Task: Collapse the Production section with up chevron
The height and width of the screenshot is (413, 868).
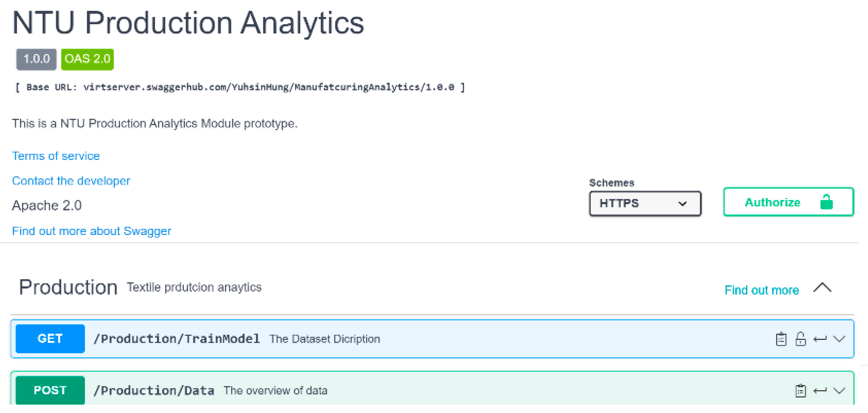Action: [x=822, y=288]
